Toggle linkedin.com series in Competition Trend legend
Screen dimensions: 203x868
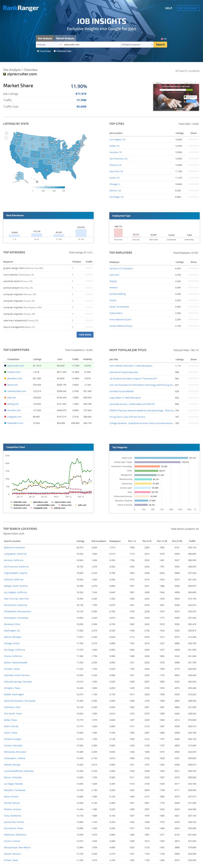pos(20,502)
